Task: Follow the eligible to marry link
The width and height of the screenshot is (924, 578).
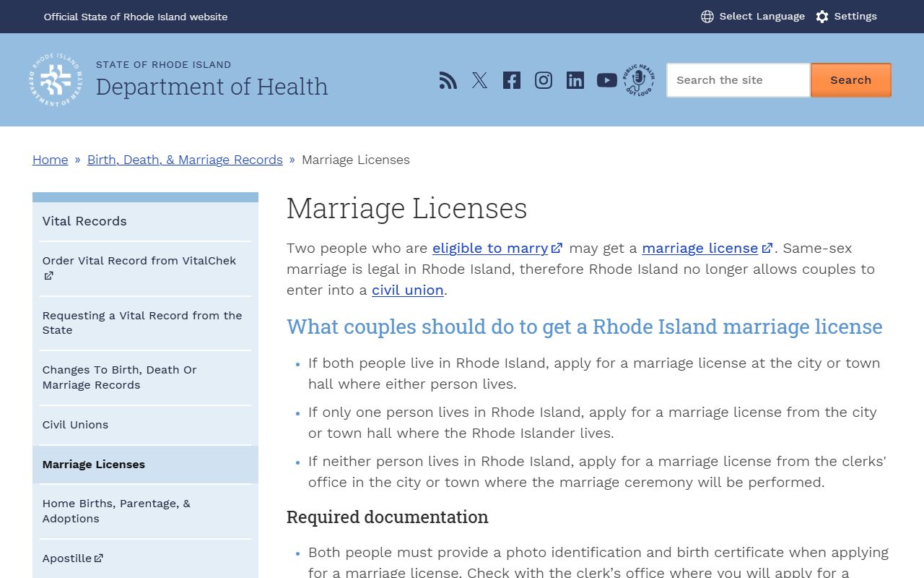Action: tap(497, 248)
